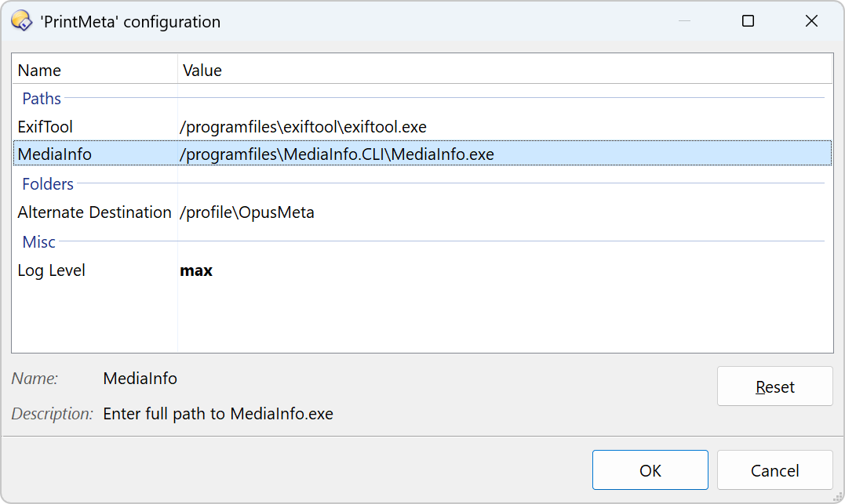Close the PrintMeta configuration window
The width and height of the screenshot is (845, 504).
811,21
